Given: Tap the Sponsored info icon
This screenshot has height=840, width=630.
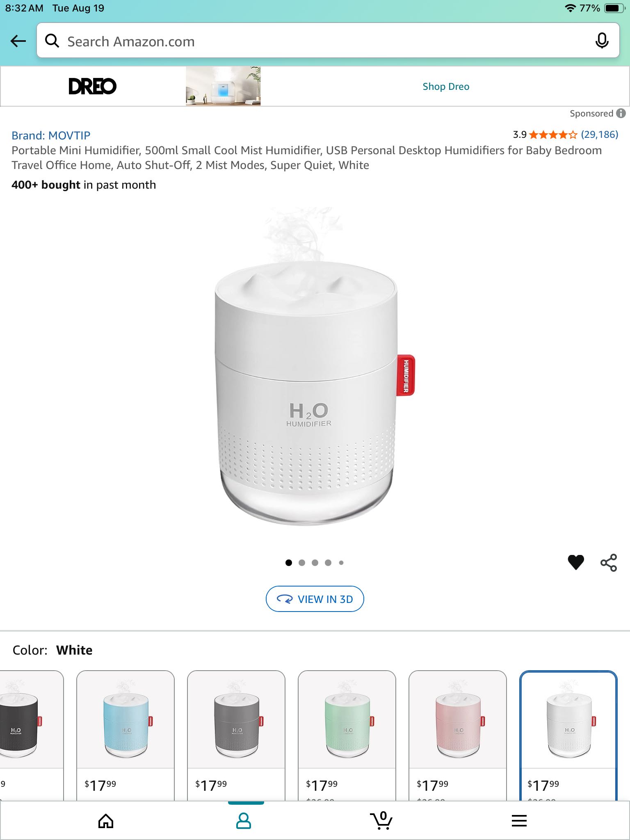Looking at the screenshot, I should pyautogui.click(x=621, y=113).
